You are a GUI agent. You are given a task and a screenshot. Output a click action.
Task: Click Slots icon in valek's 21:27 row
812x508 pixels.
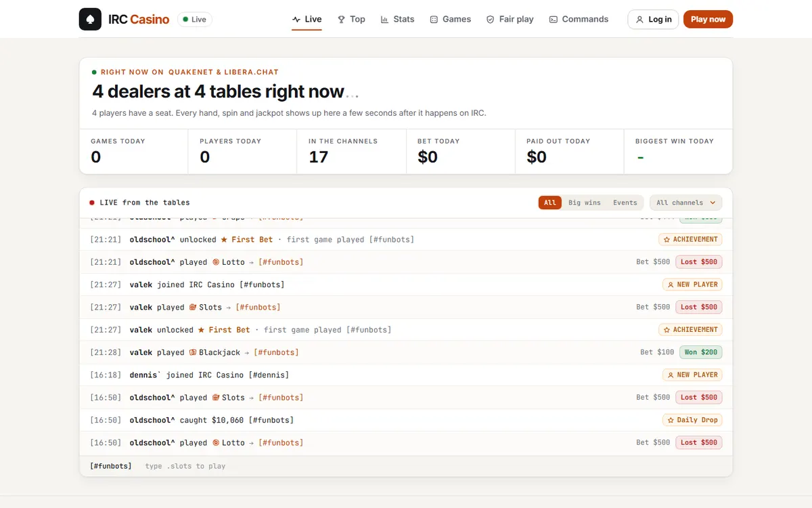point(193,308)
